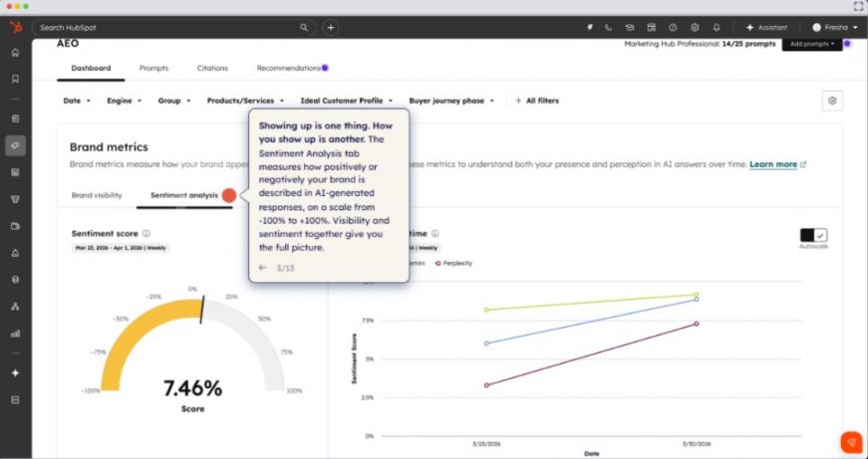Go back with the tooltip left arrow
Screen dimensions: 868x459
(x=262, y=268)
